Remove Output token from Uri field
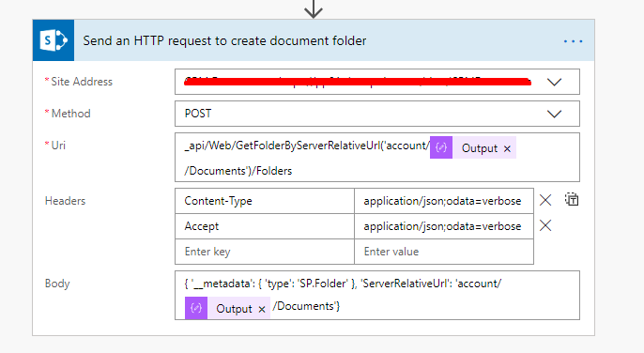Viewport: 644px width, 353px height. (x=507, y=148)
